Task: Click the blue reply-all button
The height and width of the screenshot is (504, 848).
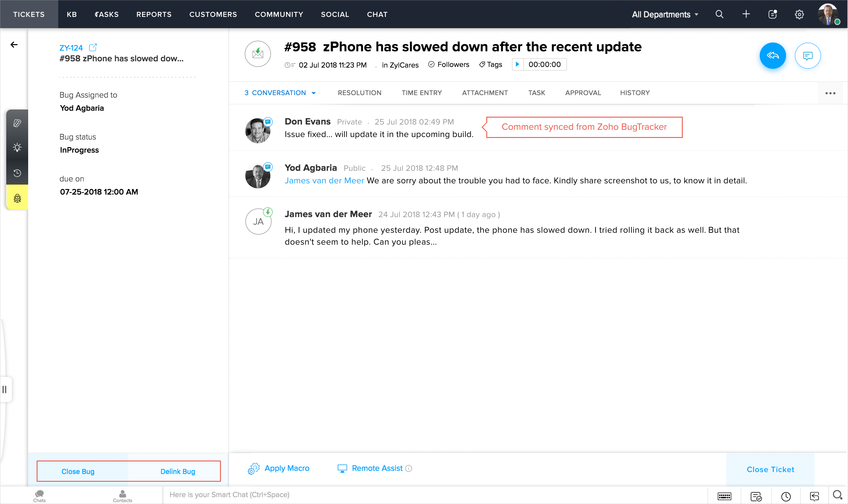Action: [x=772, y=55]
